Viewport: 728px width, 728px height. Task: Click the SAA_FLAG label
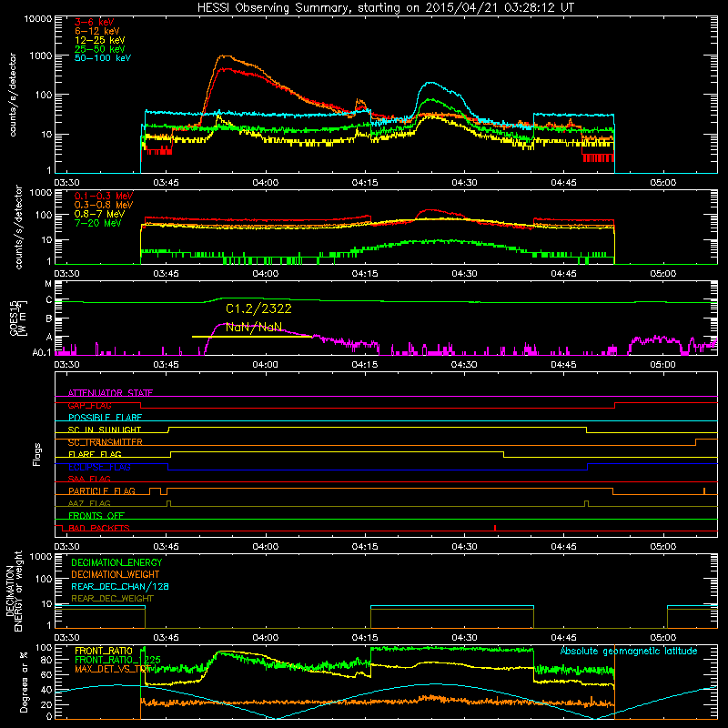click(89, 479)
